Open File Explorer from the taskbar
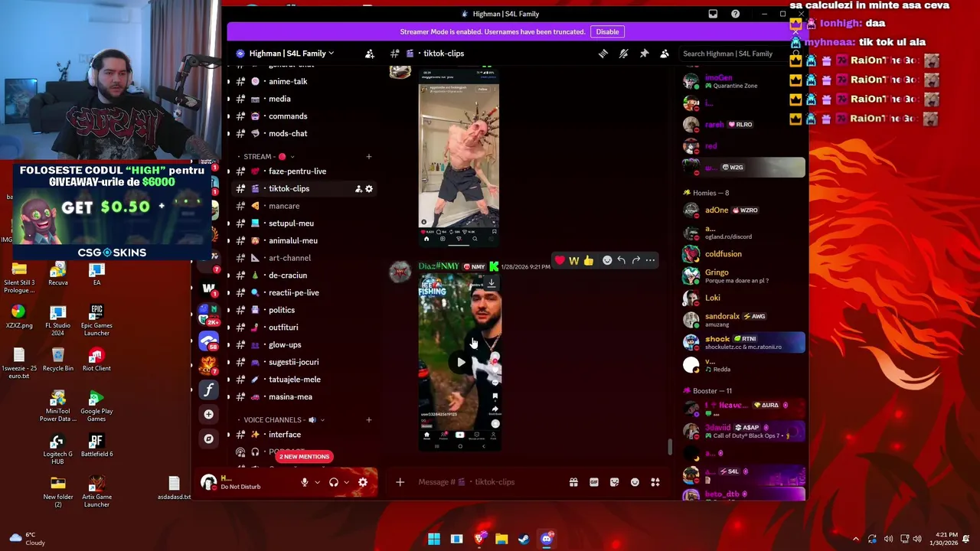This screenshot has height=551, width=980. click(x=501, y=539)
